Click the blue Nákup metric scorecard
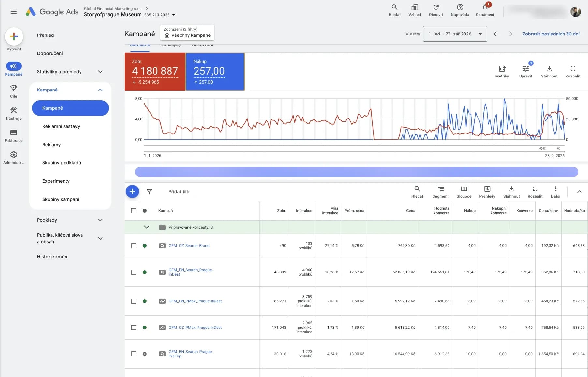This screenshot has height=377, width=588. click(x=215, y=72)
